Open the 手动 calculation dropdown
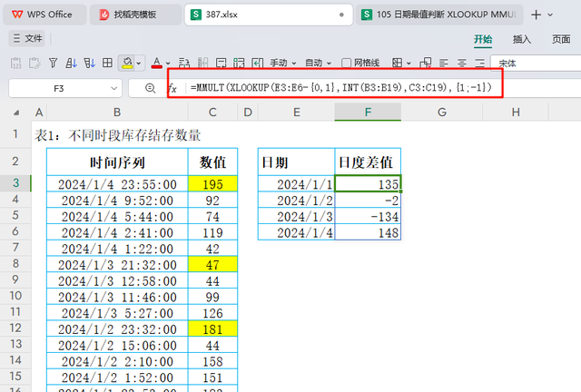Screen dimensions: 581x392 [283, 64]
